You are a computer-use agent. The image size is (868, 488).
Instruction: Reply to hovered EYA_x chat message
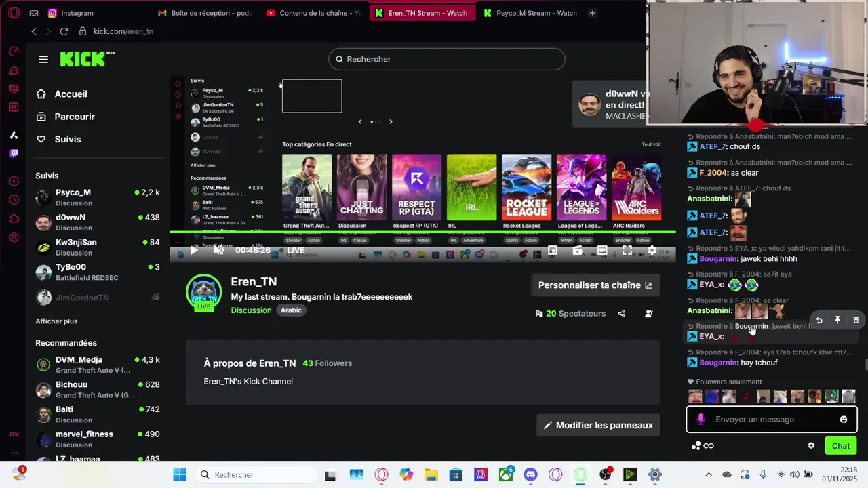pyautogui.click(x=819, y=320)
